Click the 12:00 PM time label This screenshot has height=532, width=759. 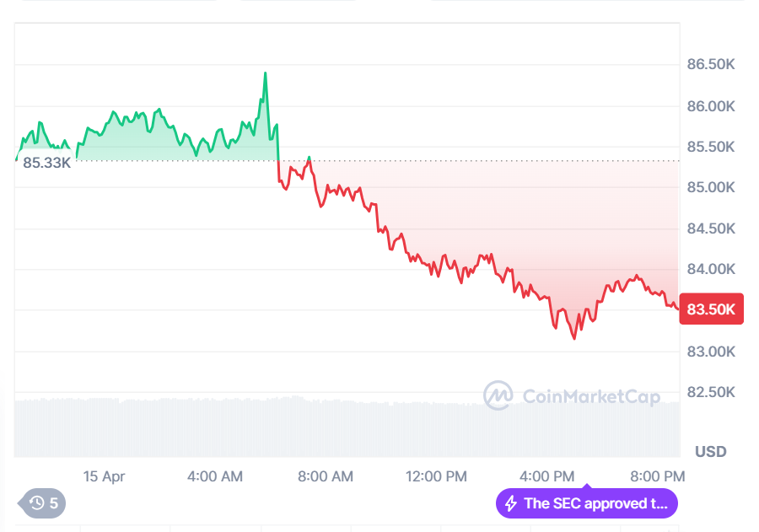coord(436,476)
